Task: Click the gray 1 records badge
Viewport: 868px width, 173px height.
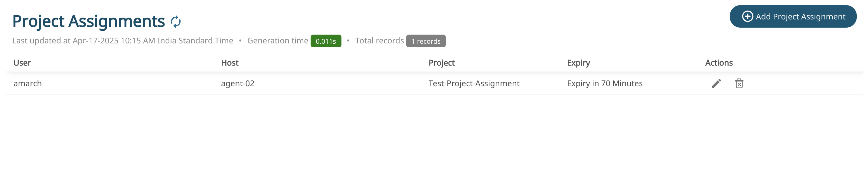Action: (426, 41)
